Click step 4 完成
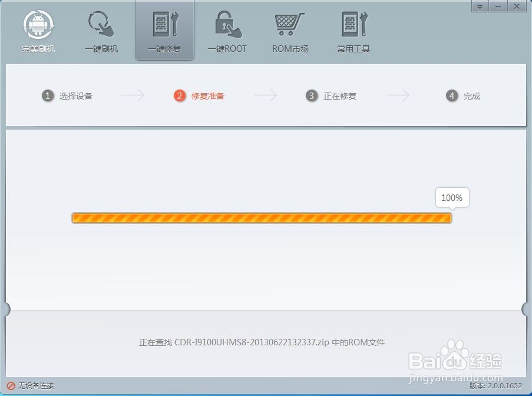This screenshot has width=532, height=396. (463, 96)
